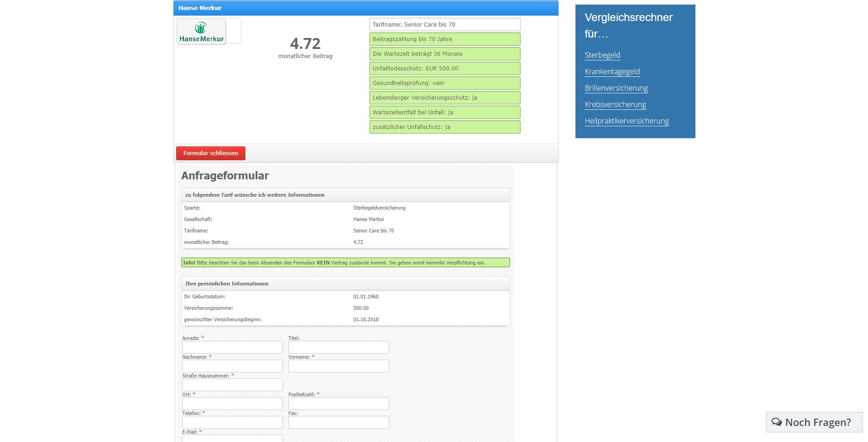Click the Unfalltodesschutz: EUR 500.00 feature

click(445, 69)
